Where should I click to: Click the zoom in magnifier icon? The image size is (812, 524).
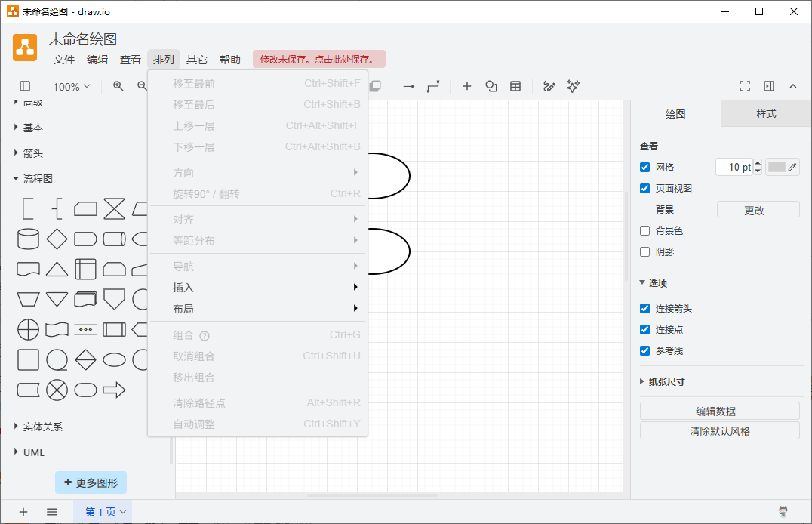[118, 86]
